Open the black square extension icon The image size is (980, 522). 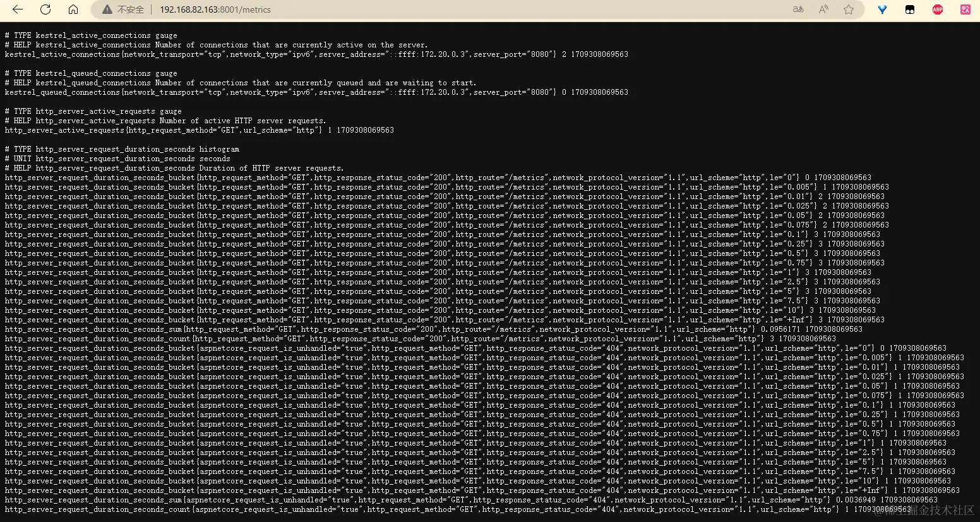(910, 9)
